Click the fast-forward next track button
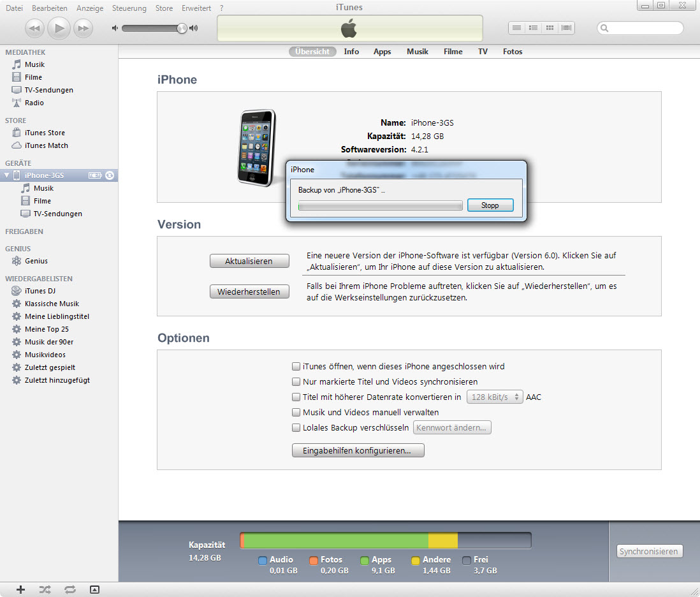 coord(83,28)
